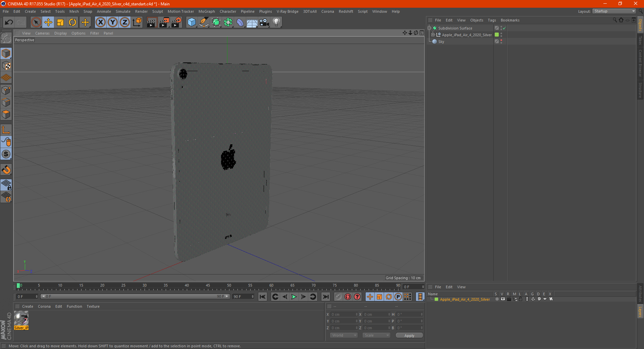Toggle layer solo dot for Apple_iPad layer
The width and height of the screenshot is (644, 349).
[497, 299]
